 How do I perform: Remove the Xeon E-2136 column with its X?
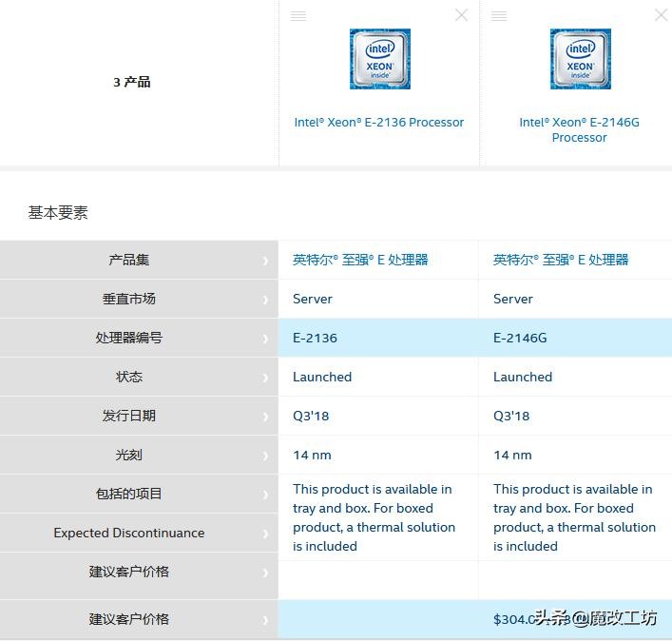[x=461, y=15]
